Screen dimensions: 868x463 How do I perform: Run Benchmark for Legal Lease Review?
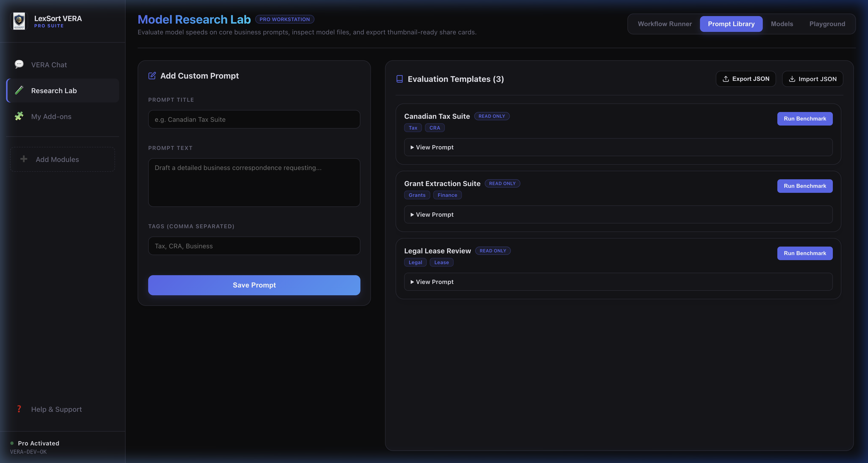(x=805, y=253)
